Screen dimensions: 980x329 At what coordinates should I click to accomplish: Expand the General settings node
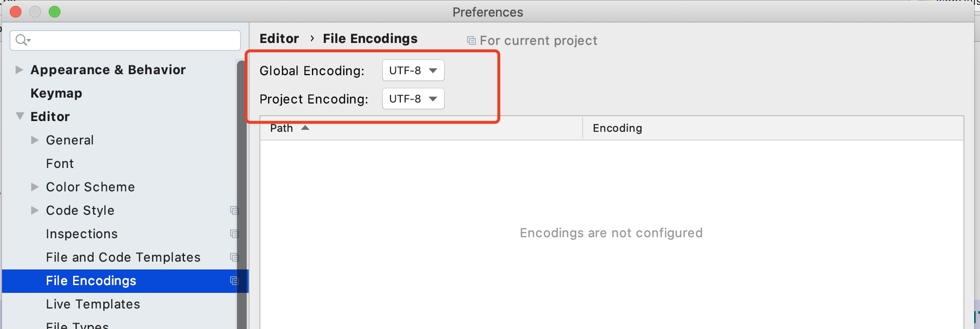coord(35,140)
